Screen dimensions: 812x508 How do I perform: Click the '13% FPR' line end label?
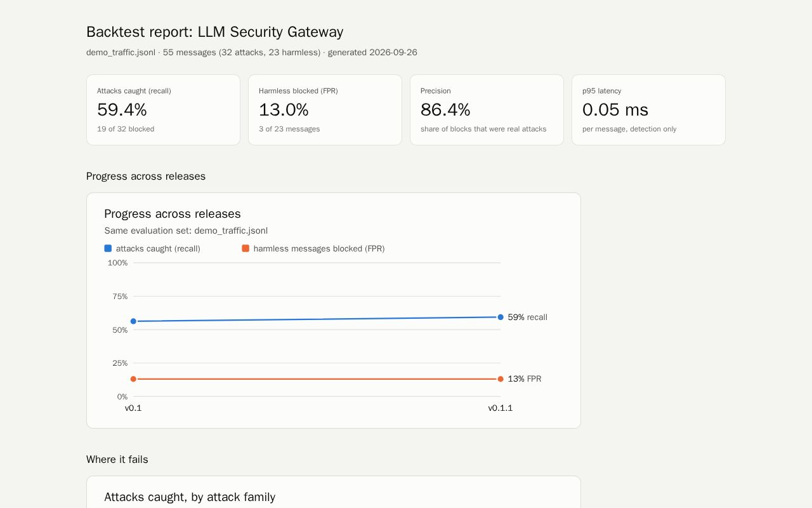525,379
